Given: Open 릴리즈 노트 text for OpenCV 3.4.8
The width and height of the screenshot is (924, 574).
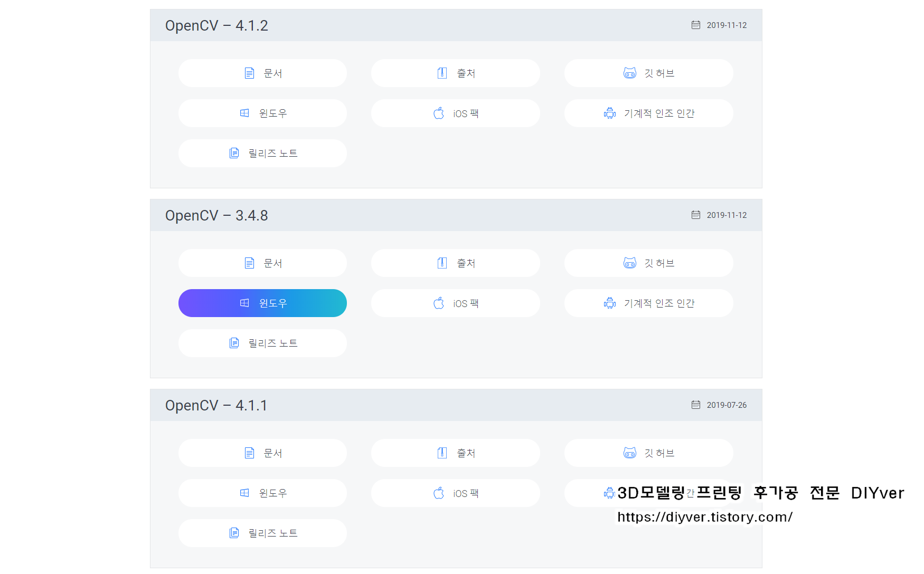Looking at the screenshot, I should tap(273, 343).
